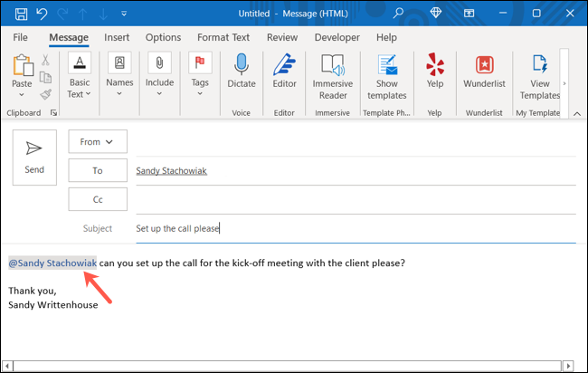Switch to the Review tab
This screenshot has height=373, width=588.
(x=282, y=37)
